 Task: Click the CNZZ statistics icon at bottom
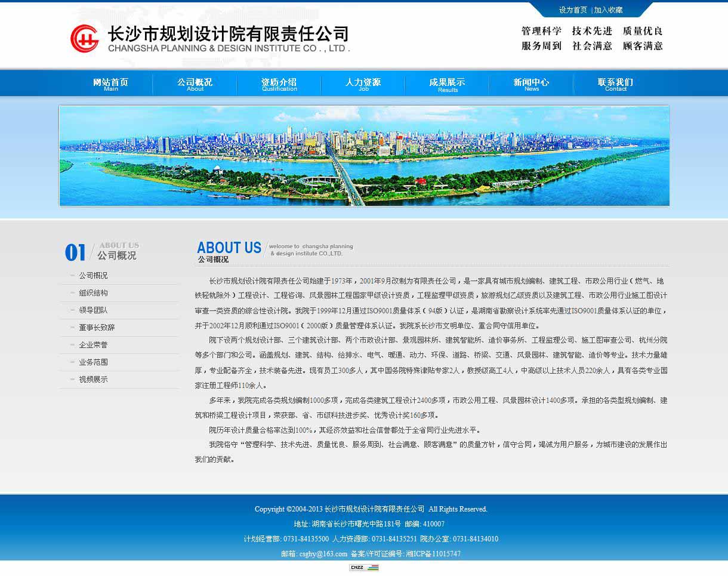363,568
